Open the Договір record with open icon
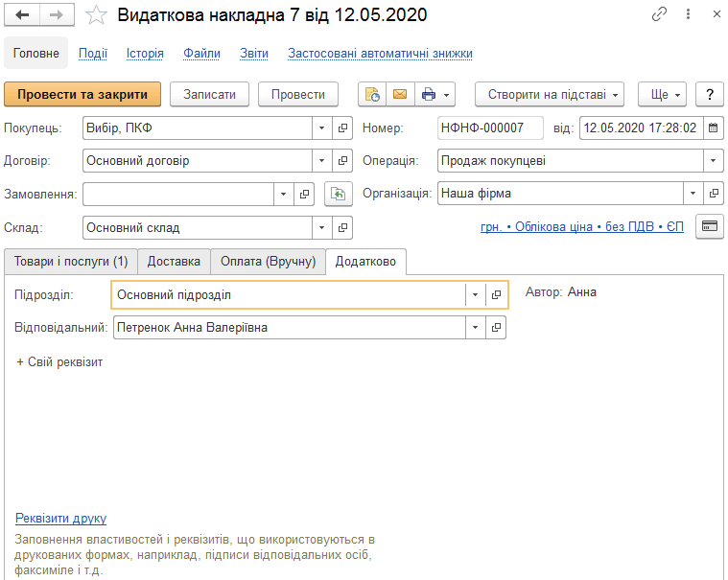Image resolution: width=728 pixels, height=580 pixels. [342, 160]
